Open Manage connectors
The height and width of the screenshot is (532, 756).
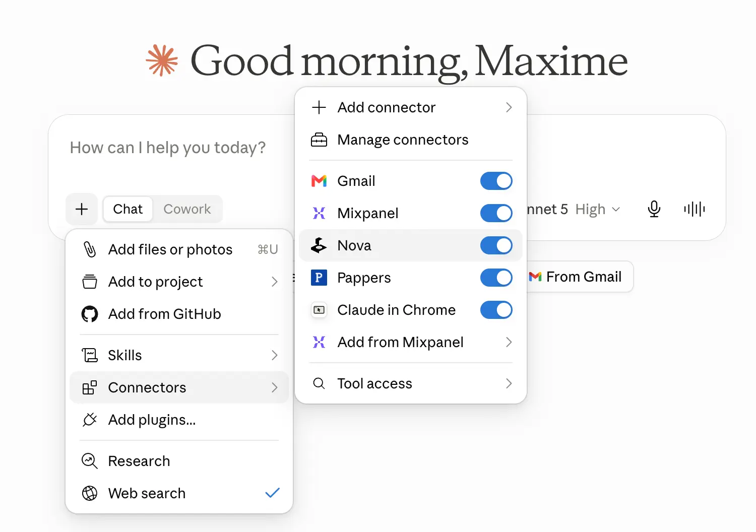tap(411, 140)
